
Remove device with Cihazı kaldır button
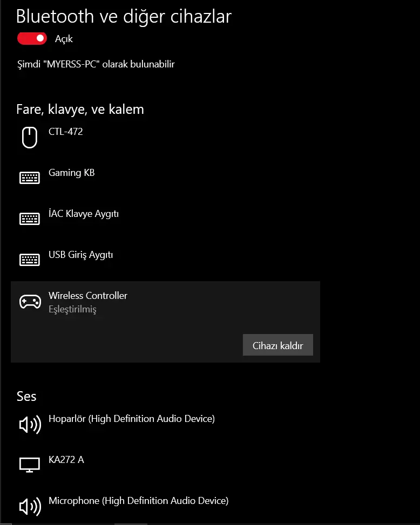(277, 345)
